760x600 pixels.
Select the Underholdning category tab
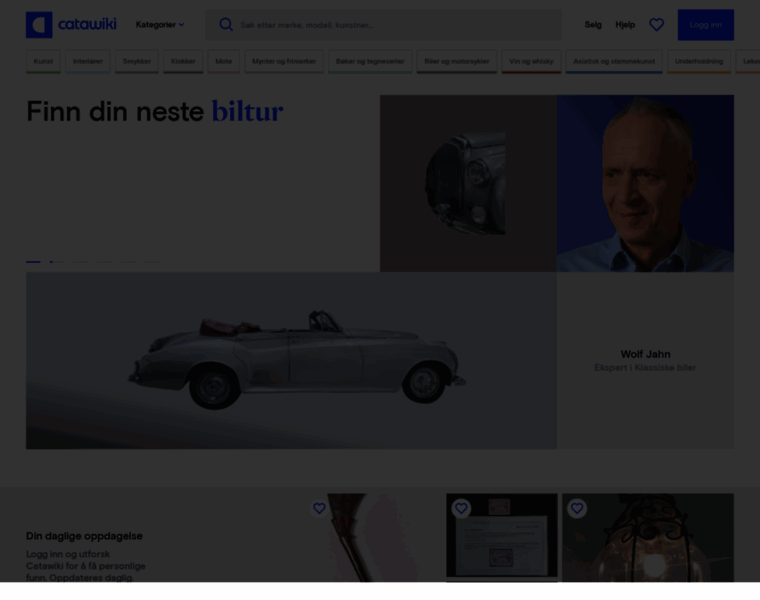click(x=699, y=62)
